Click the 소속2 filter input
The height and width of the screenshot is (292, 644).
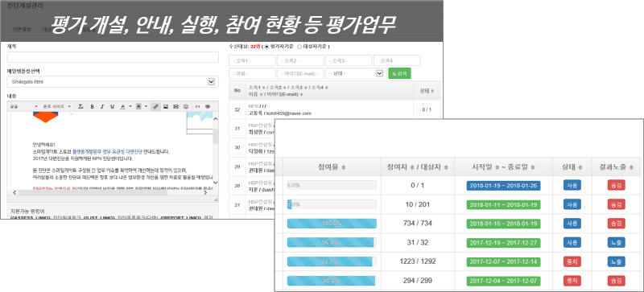(300, 61)
